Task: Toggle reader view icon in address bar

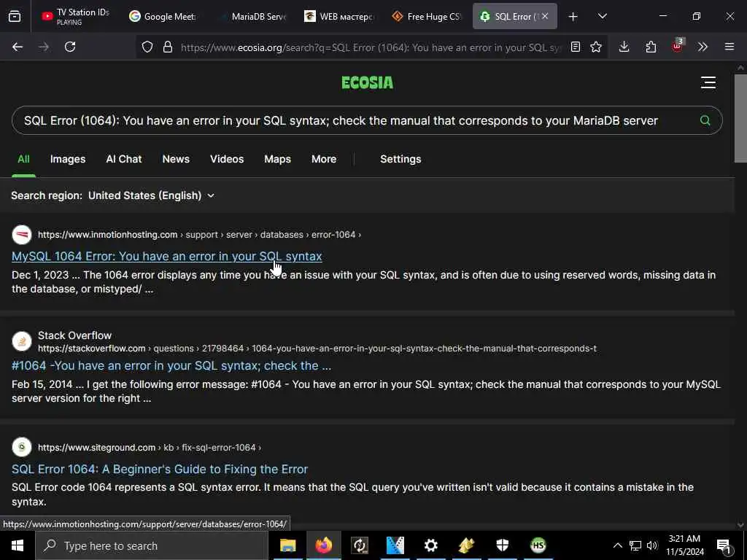Action: click(576, 47)
